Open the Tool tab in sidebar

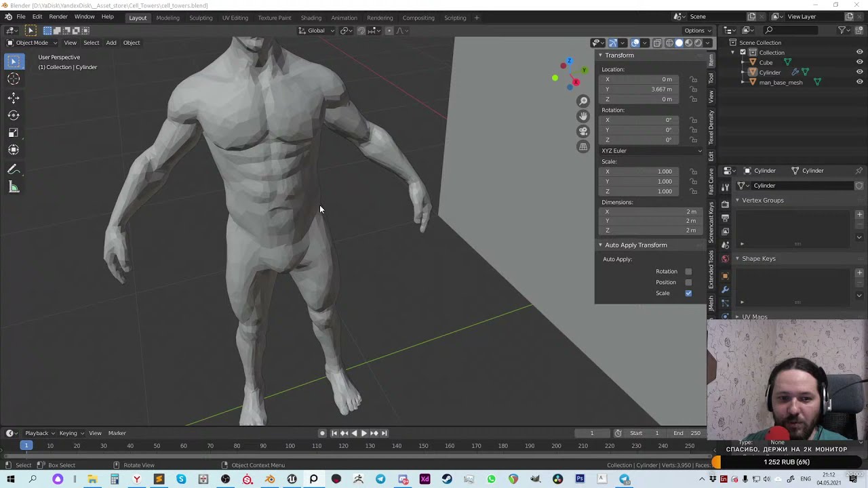coord(711,79)
